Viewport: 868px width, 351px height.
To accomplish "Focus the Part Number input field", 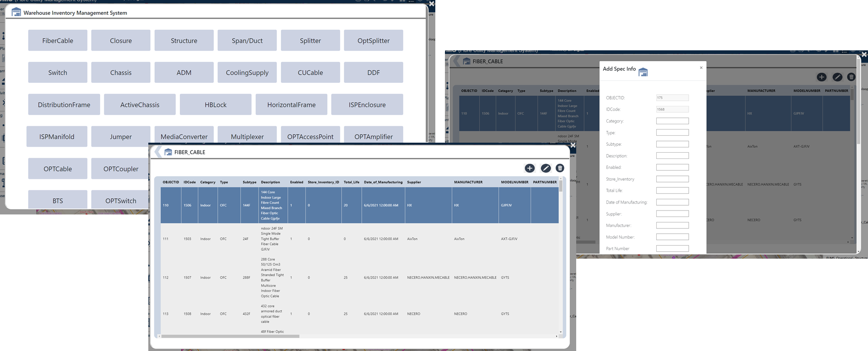I will (672, 249).
